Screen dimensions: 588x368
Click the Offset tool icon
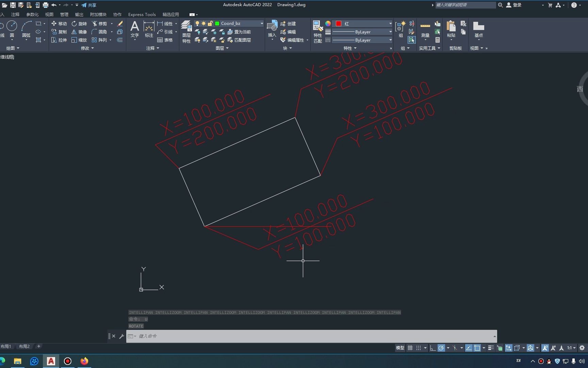pyautogui.click(x=120, y=40)
